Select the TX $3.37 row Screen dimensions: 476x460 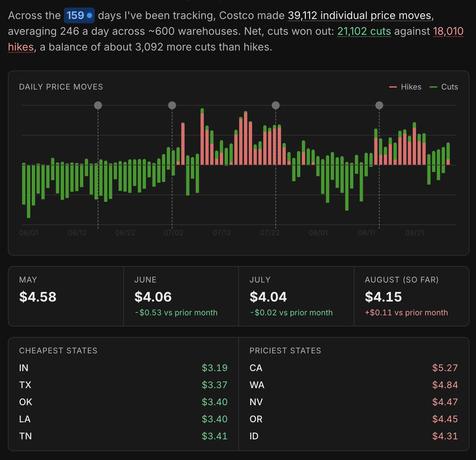(123, 385)
